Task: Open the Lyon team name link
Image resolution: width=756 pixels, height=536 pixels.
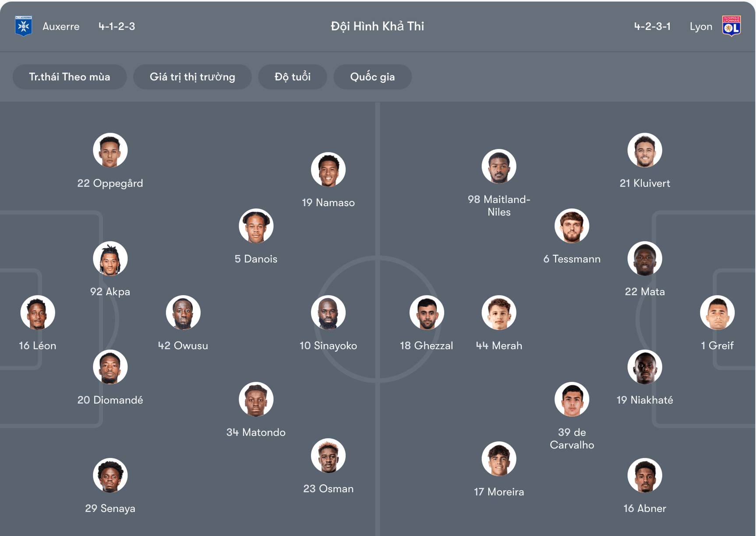Action: 701,27
